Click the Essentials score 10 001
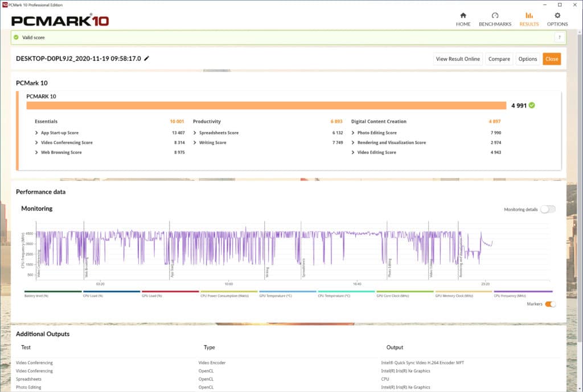 click(176, 122)
